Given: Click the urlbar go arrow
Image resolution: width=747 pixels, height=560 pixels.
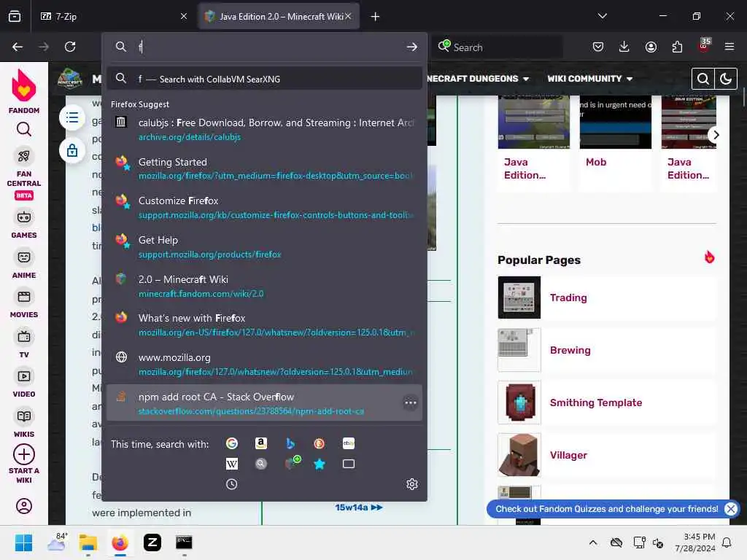Looking at the screenshot, I should point(412,47).
